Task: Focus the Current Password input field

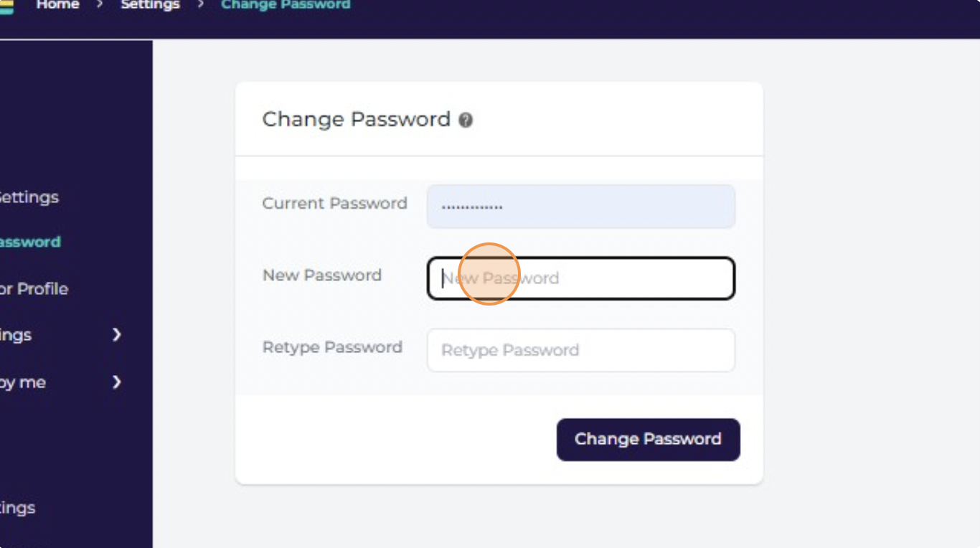Action: coord(581,207)
